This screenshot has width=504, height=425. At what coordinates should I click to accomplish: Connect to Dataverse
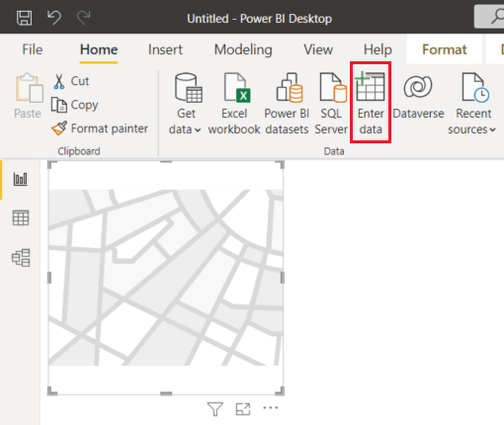pos(418,97)
